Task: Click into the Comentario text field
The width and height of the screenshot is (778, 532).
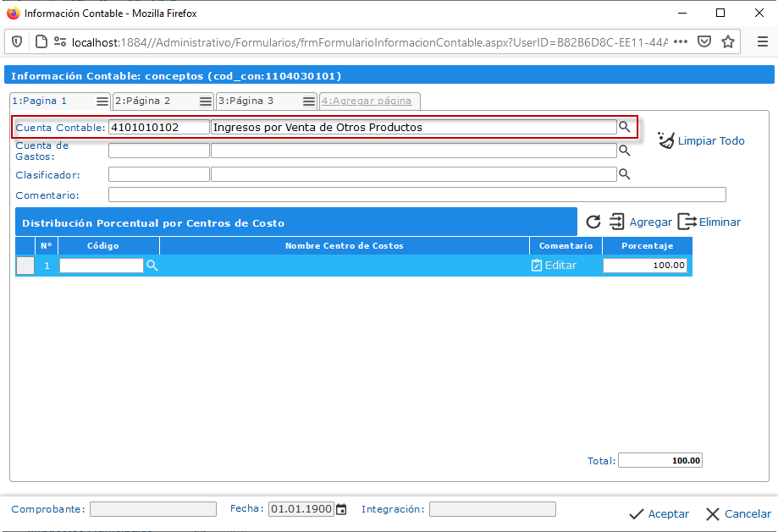Action: click(x=417, y=195)
